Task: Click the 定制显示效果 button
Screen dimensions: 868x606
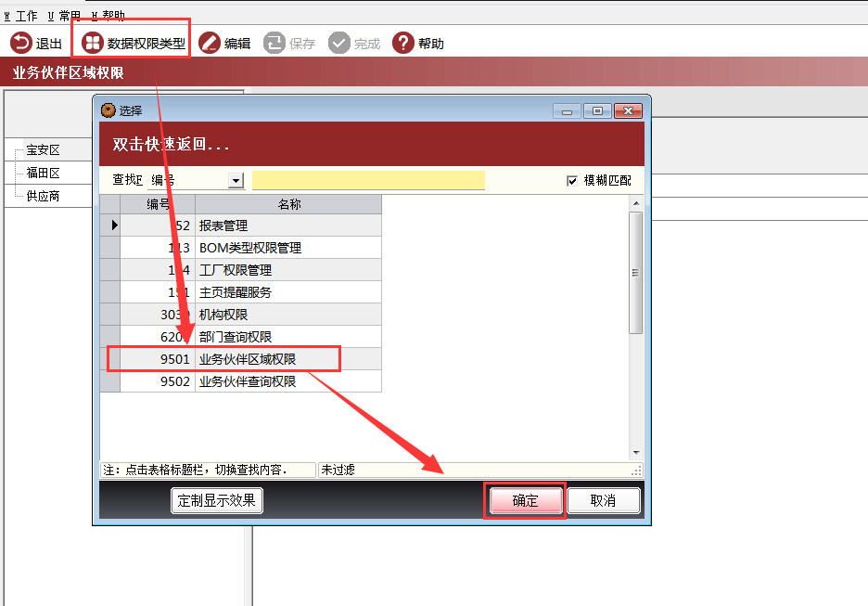Action: point(216,501)
